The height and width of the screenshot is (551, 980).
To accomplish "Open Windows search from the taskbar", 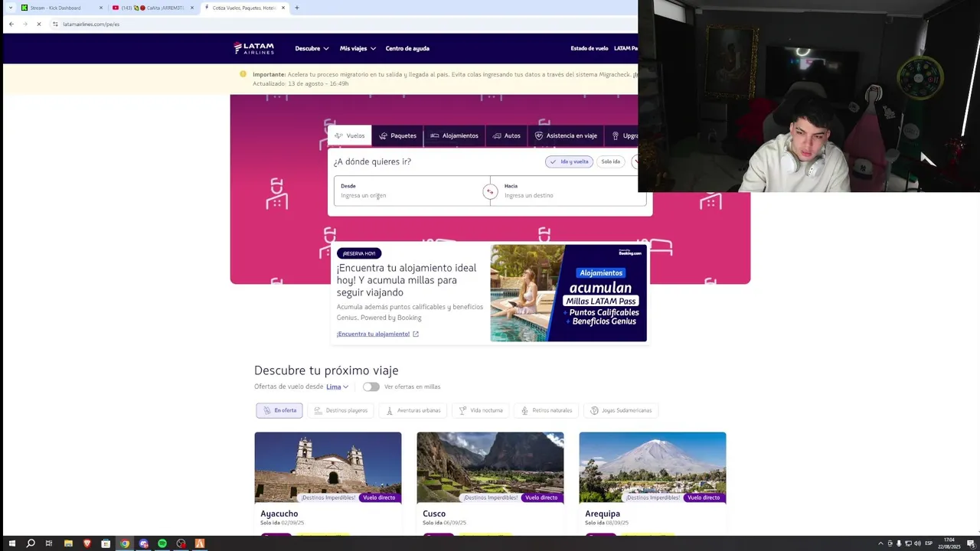I will pos(31,543).
